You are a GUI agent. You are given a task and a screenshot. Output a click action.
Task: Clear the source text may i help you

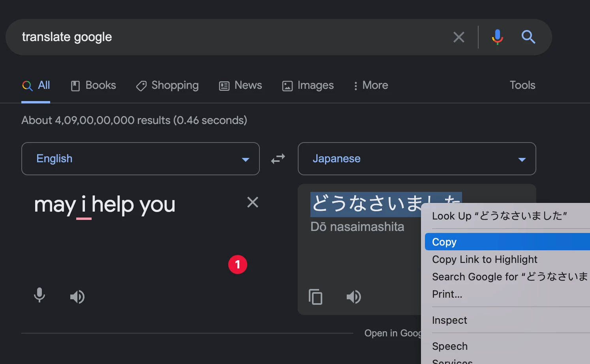pos(253,202)
